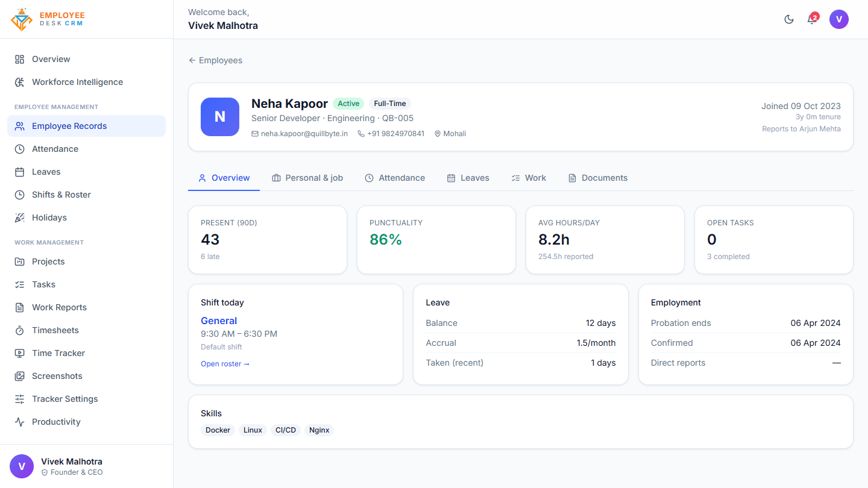Switch to the Attendance profile tab

point(395,178)
